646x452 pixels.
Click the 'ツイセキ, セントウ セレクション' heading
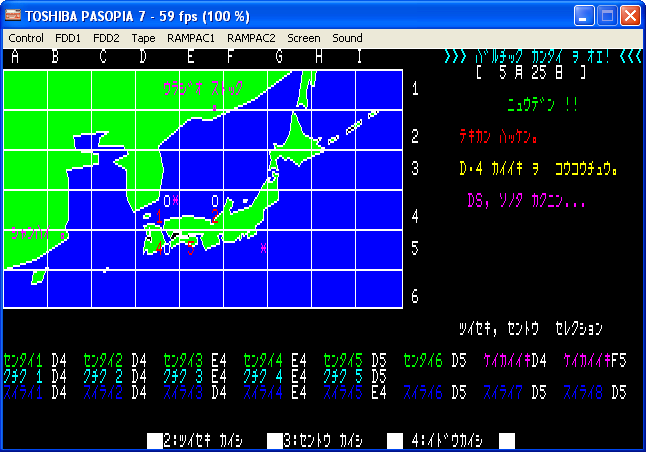[x=531, y=329]
